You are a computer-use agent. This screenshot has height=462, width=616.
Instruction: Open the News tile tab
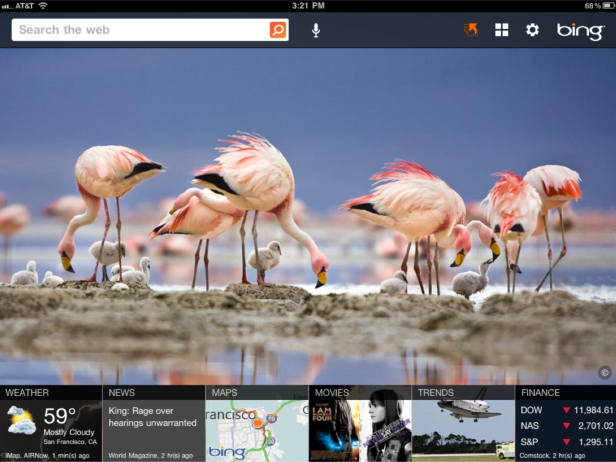click(122, 393)
